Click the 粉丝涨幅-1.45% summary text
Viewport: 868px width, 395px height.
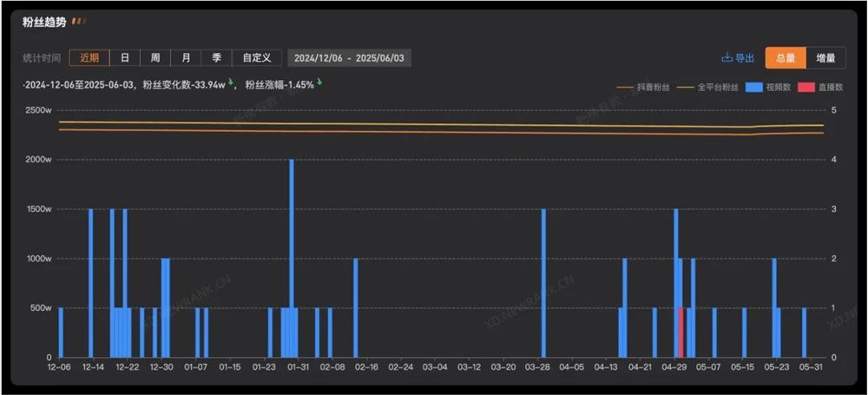(279, 85)
